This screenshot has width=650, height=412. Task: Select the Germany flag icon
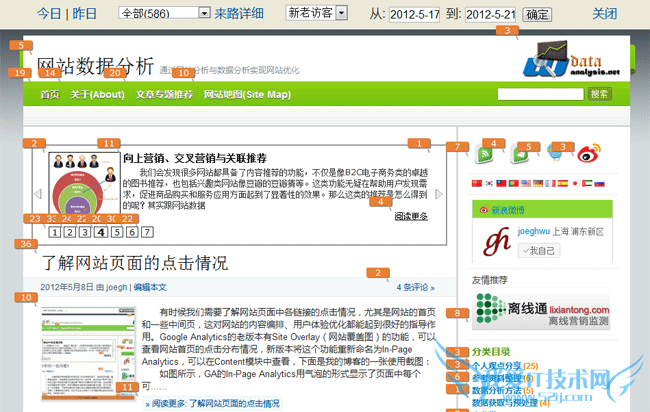tap(538, 183)
